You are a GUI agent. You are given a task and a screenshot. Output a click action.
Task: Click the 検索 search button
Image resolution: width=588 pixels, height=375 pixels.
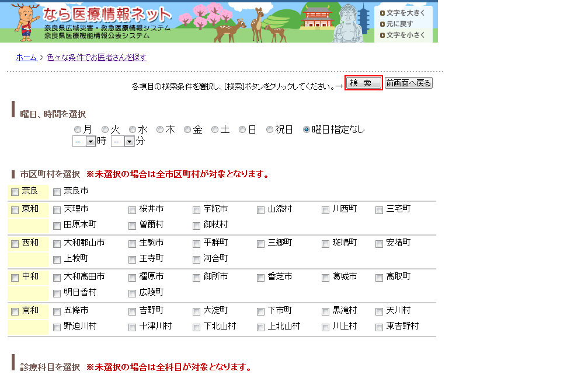coord(363,83)
